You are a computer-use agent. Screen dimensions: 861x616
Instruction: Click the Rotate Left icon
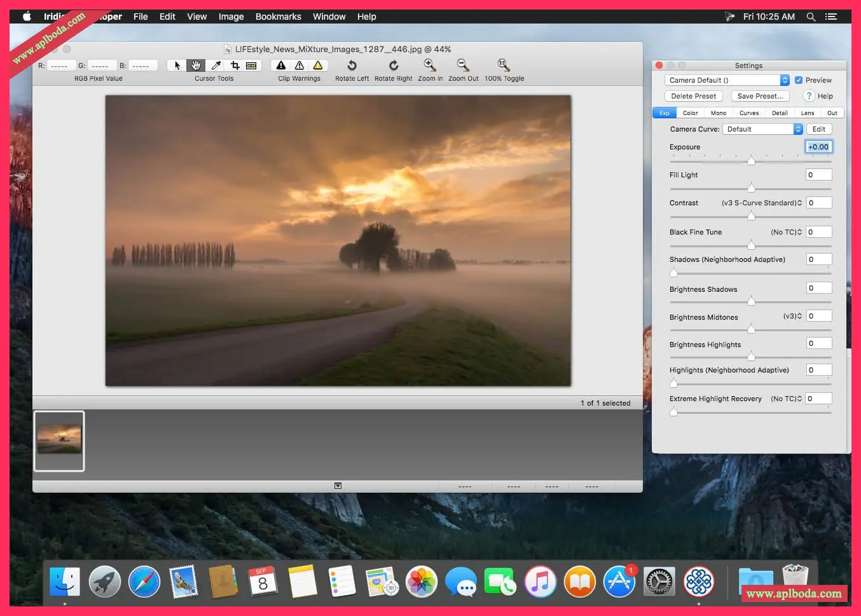[x=352, y=65]
